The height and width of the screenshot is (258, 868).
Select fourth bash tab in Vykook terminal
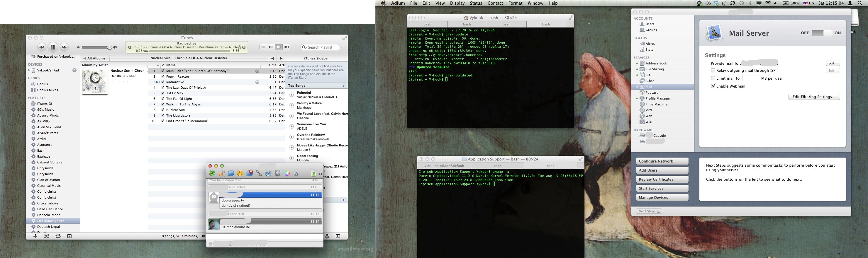(546, 24)
